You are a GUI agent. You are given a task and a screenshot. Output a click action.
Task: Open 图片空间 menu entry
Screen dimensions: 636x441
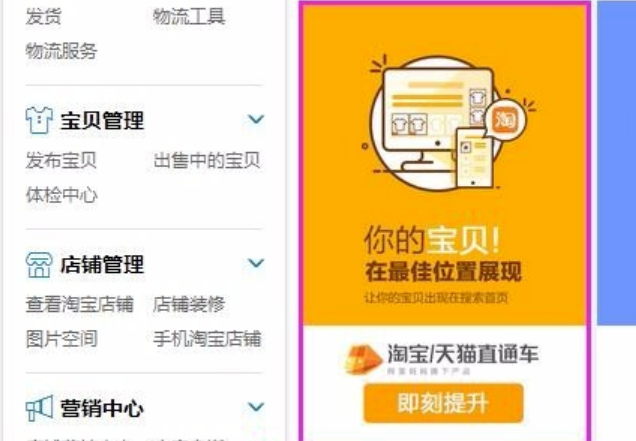point(62,339)
